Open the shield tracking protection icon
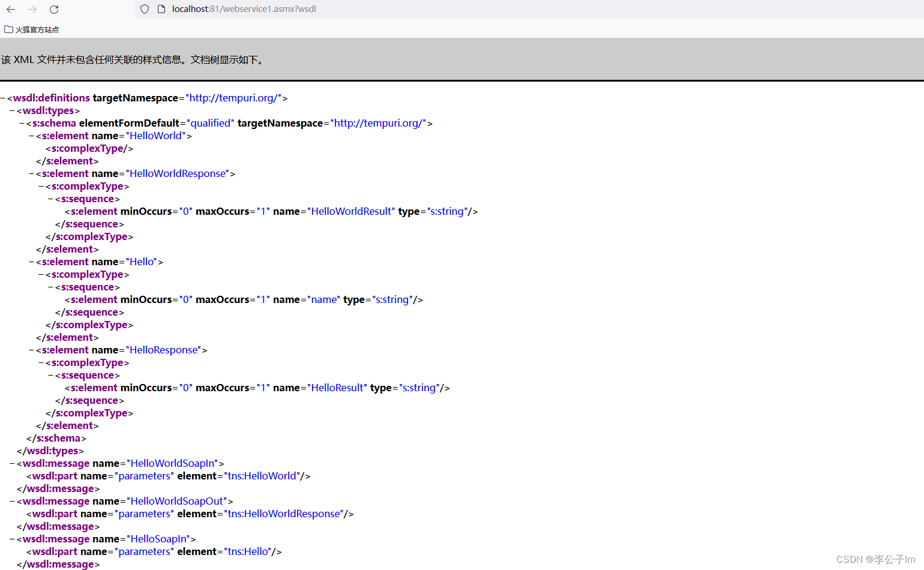924x570 pixels. tap(145, 9)
